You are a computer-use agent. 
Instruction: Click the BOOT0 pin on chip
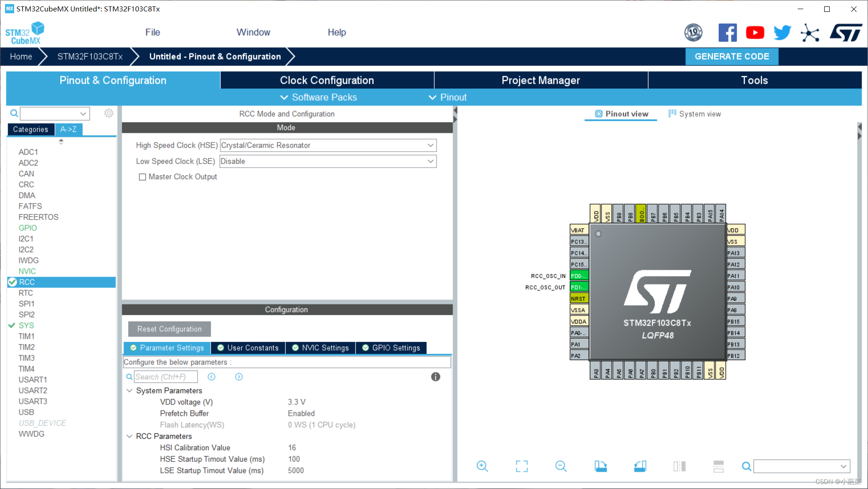click(641, 213)
